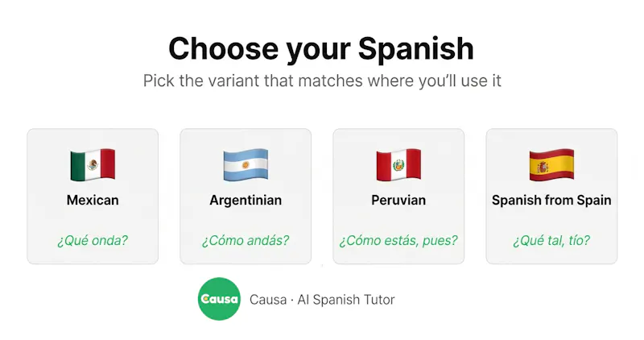Open the Causa AI Spanish Tutor link
This screenshot has height=340, width=644.
tap(322, 300)
